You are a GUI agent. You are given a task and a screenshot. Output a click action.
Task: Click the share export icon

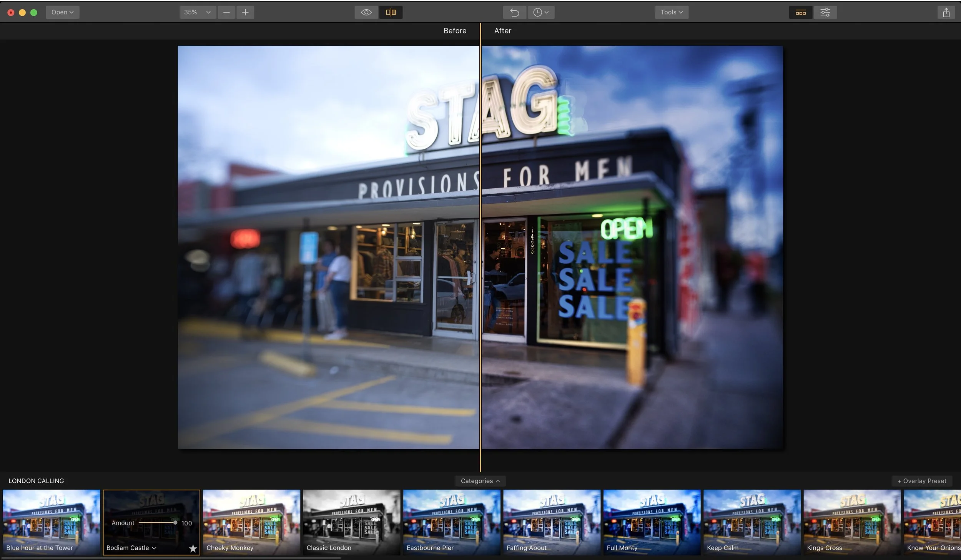tap(946, 12)
